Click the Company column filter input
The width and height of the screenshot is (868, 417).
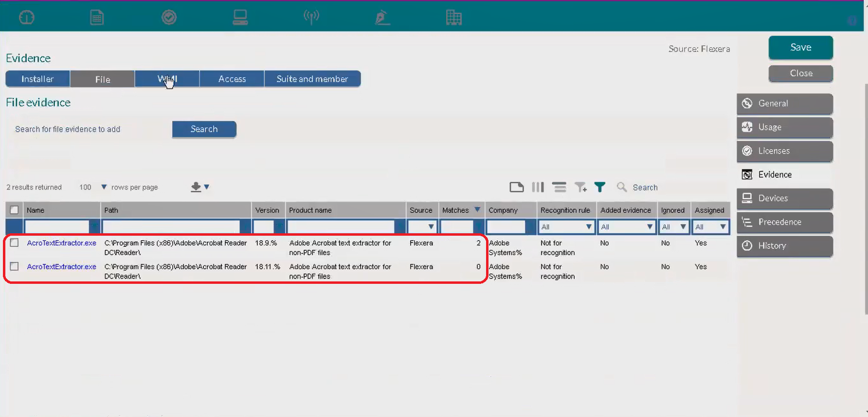coord(506,227)
